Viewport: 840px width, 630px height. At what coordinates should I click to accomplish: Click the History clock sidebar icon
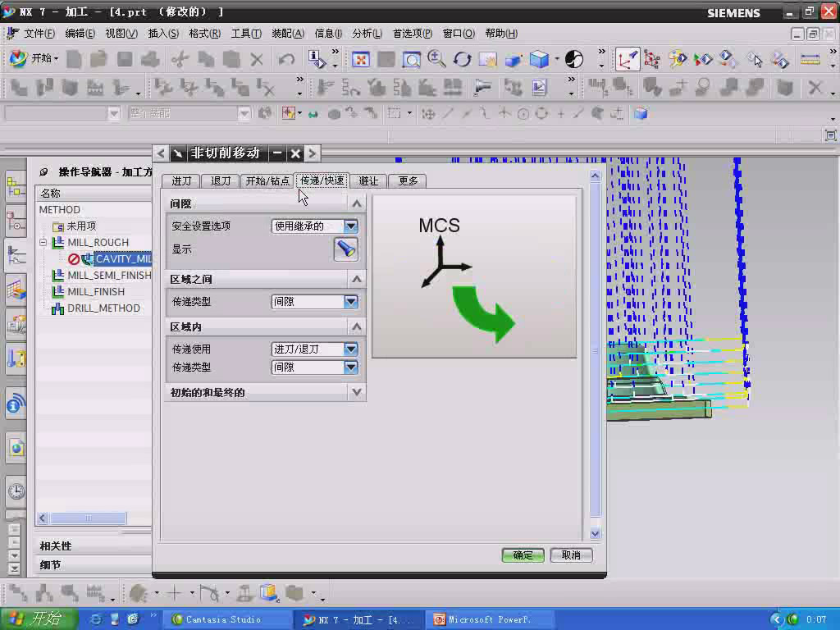click(16, 491)
